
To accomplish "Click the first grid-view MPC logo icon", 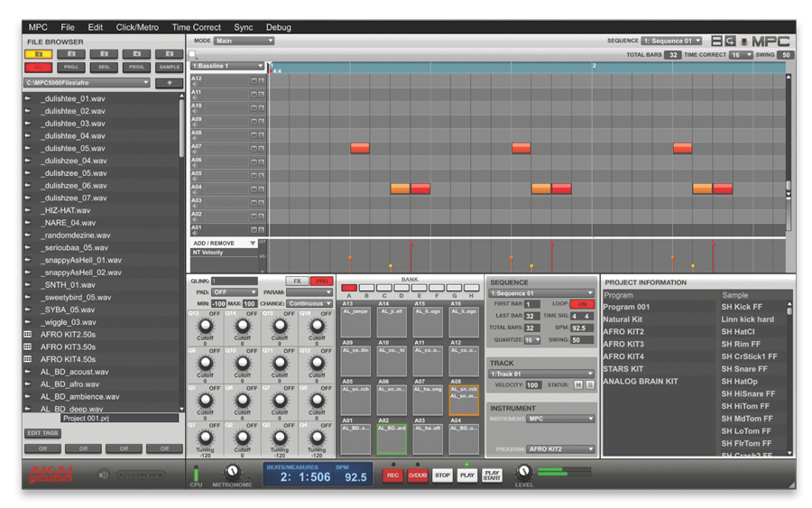I will (x=716, y=41).
